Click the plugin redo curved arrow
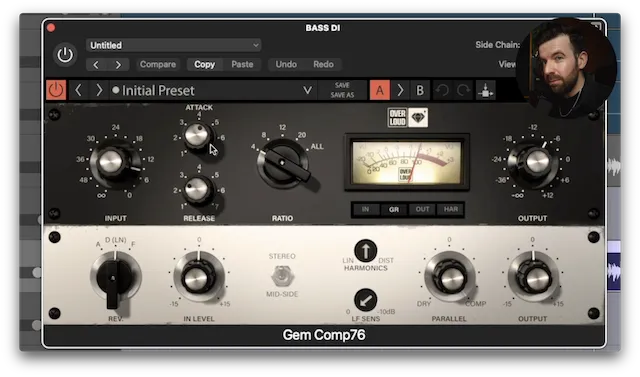 (463, 90)
